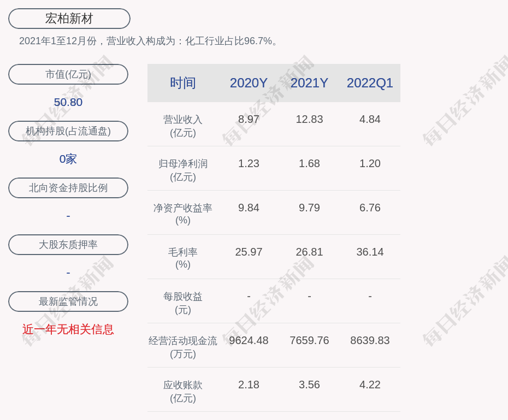Image resolution: width=508 pixels, height=420 pixels.
Task: Click the 大股东质押率 label pill
Action: [x=68, y=245]
